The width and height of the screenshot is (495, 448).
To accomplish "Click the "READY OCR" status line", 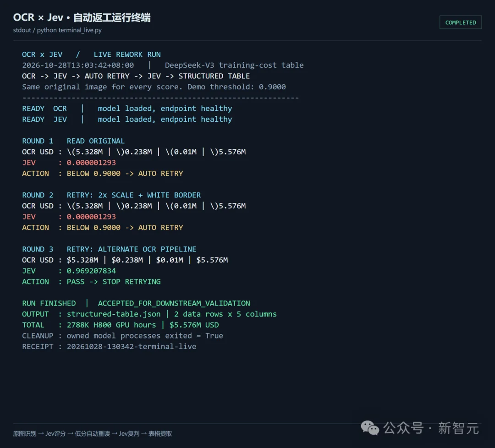I will point(127,109).
